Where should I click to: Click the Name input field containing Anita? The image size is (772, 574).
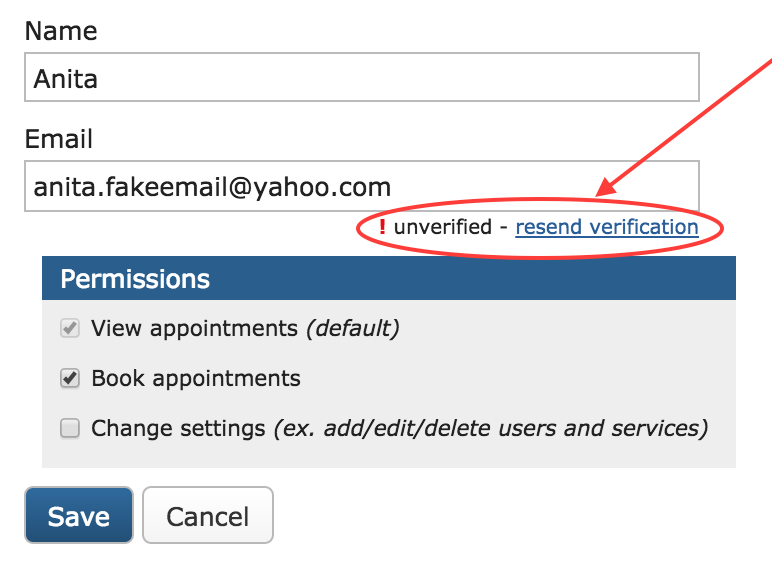click(x=361, y=78)
